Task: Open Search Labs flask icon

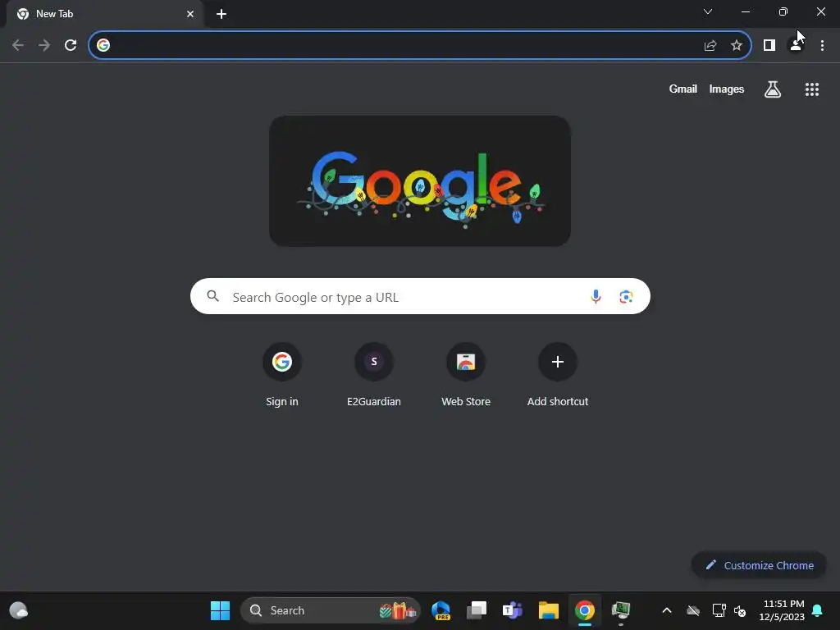Action: 773,89
